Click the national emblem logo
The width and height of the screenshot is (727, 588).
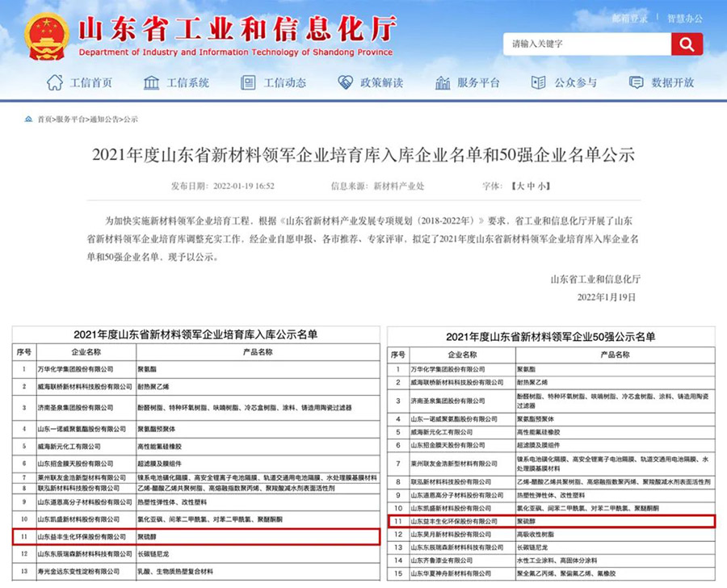pos(46,37)
